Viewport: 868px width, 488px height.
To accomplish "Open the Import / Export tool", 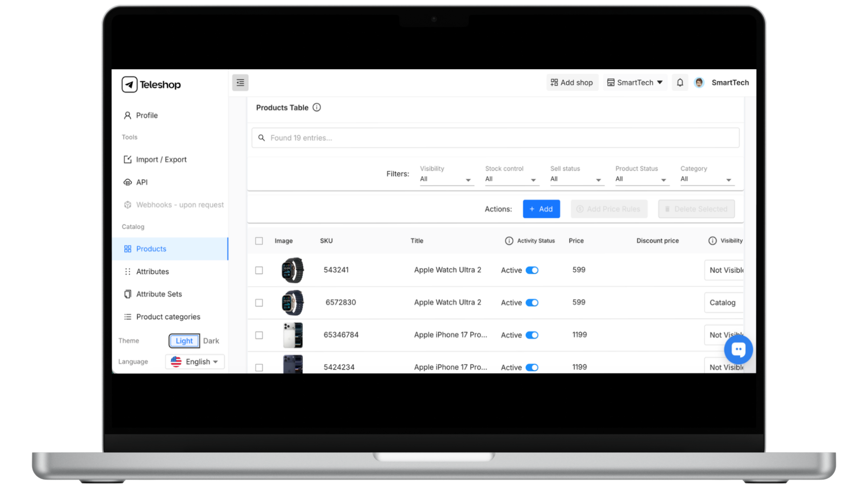I will (161, 159).
